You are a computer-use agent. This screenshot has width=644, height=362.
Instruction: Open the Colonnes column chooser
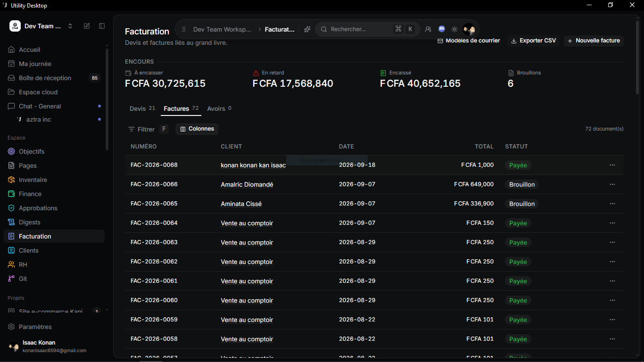pyautogui.click(x=197, y=129)
